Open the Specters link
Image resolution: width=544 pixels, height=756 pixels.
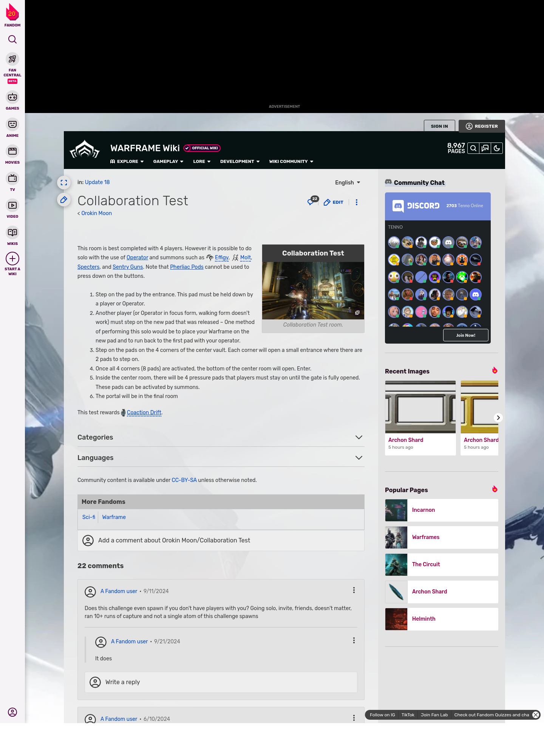[88, 267]
